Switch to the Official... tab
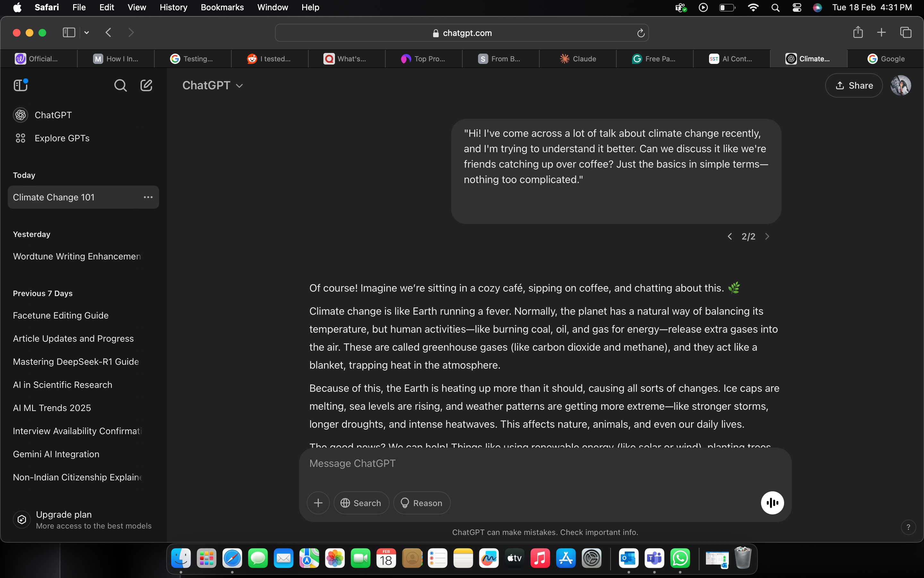Screen dimensions: 924x578 (38, 59)
